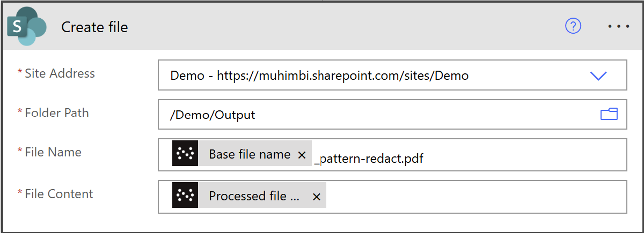This screenshot has height=233, width=644.
Task: Click the File Name label
Action: [x=53, y=153]
